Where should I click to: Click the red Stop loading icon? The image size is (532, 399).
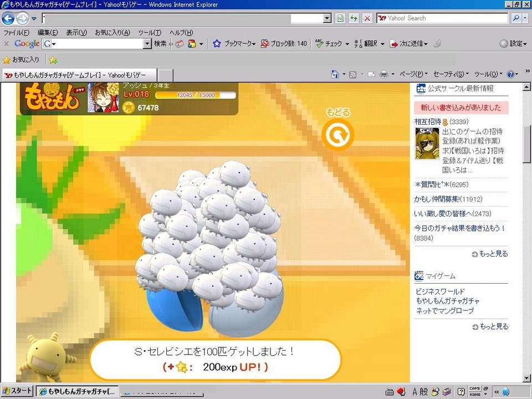(367, 18)
